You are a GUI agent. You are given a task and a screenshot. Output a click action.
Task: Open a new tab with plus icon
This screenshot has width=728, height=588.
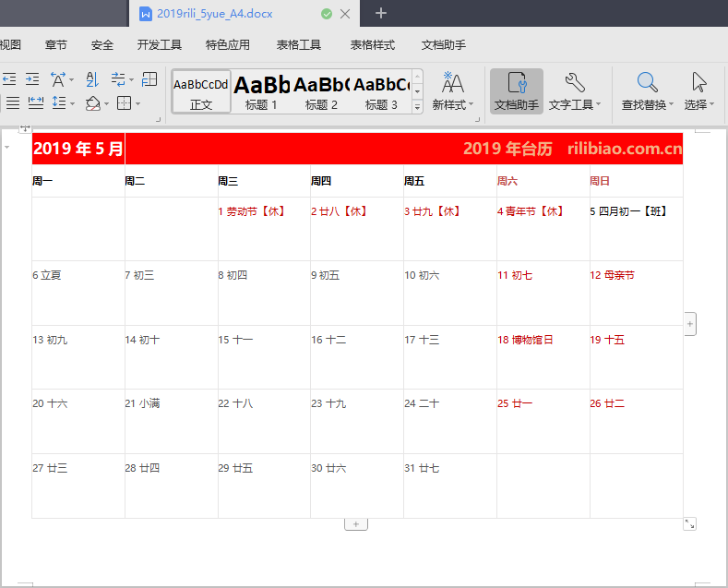tap(381, 13)
